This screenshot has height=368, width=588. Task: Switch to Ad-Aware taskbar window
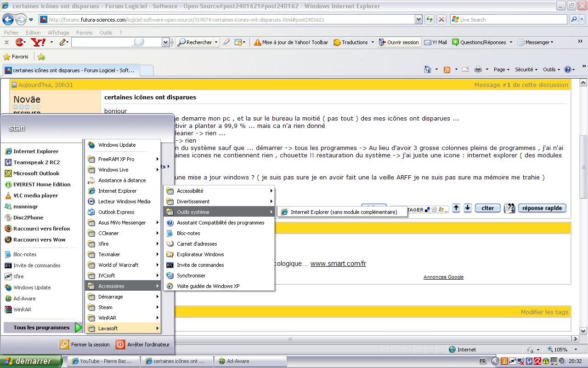pyautogui.click(x=250, y=361)
